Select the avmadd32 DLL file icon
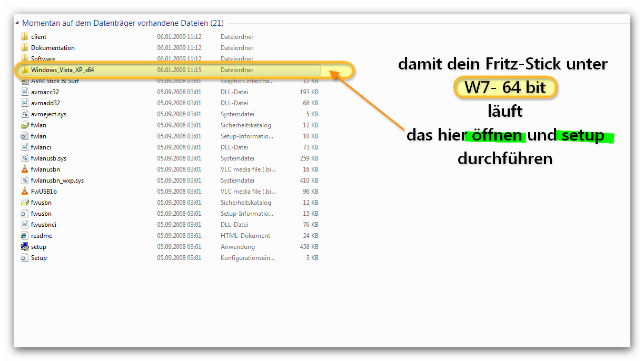 tap(24, 103)
